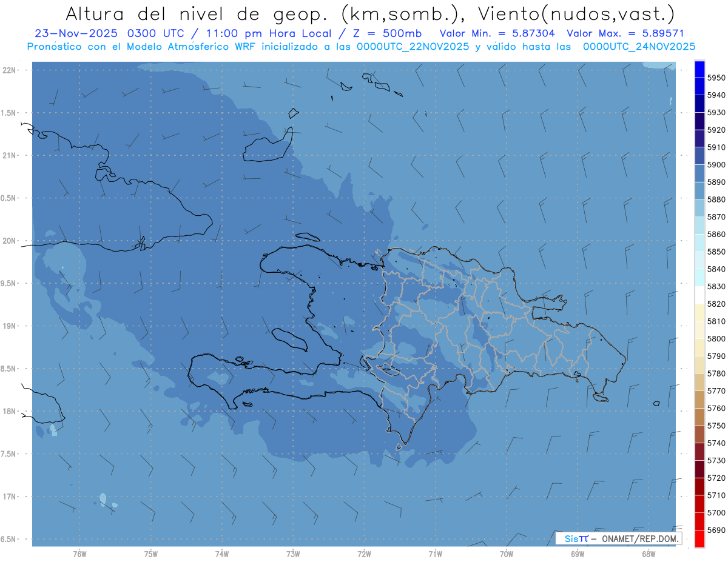Click the color bar value '5950'

click(x=716, y=78)
